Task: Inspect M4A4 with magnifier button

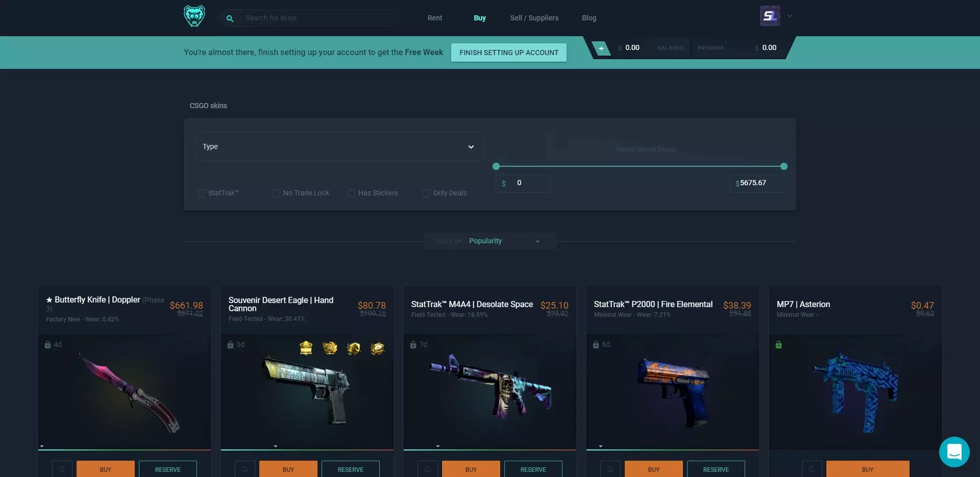Action: (428, 469)
